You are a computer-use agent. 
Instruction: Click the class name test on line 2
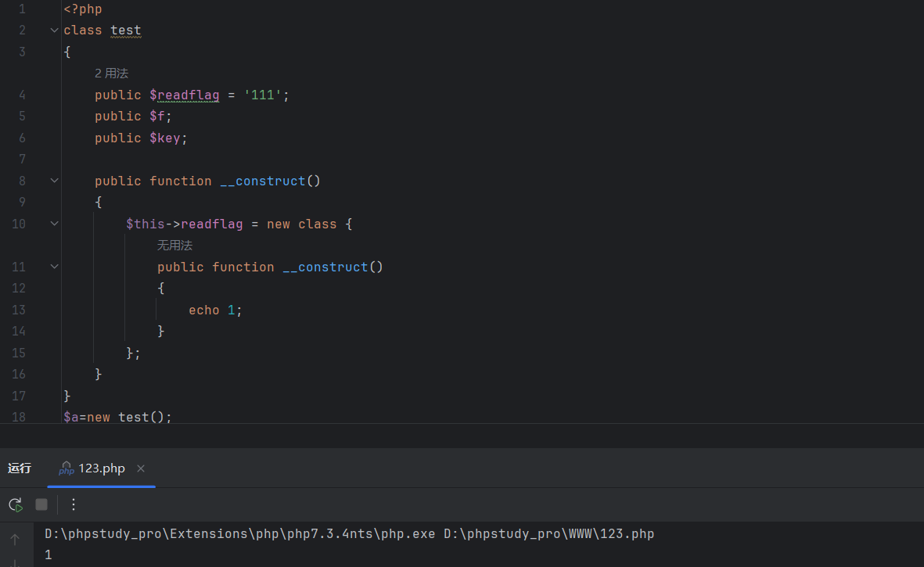coord(125,31)
